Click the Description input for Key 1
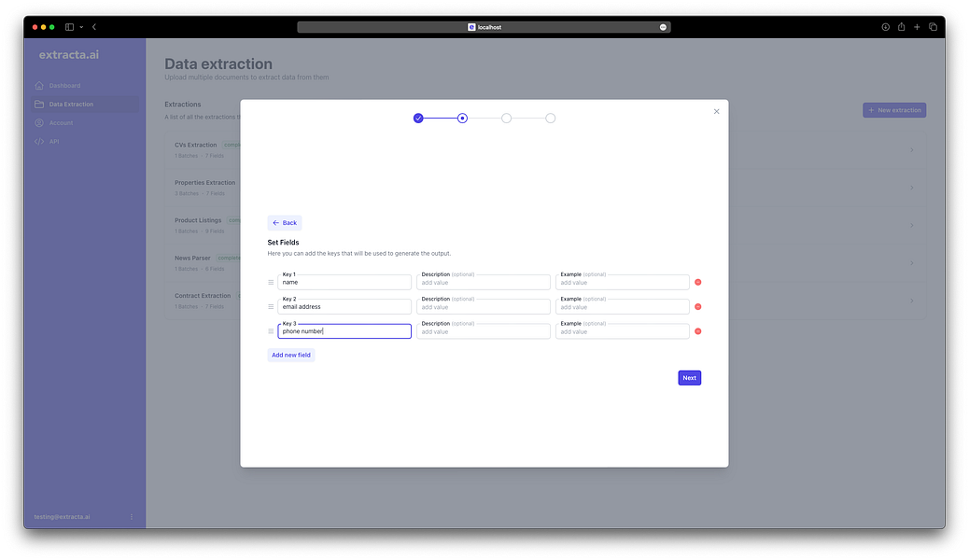 [483, 281]
